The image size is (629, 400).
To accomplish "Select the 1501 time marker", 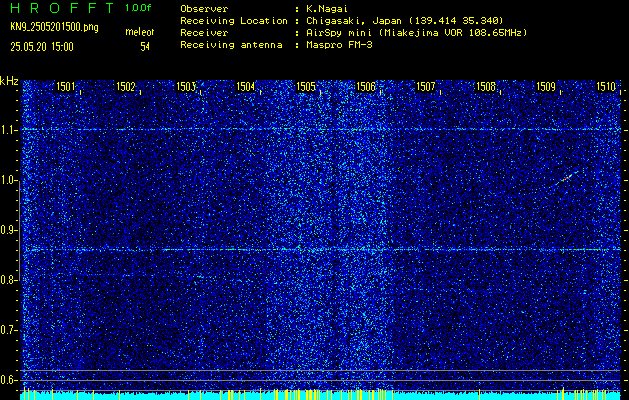I will pos(66,87).
